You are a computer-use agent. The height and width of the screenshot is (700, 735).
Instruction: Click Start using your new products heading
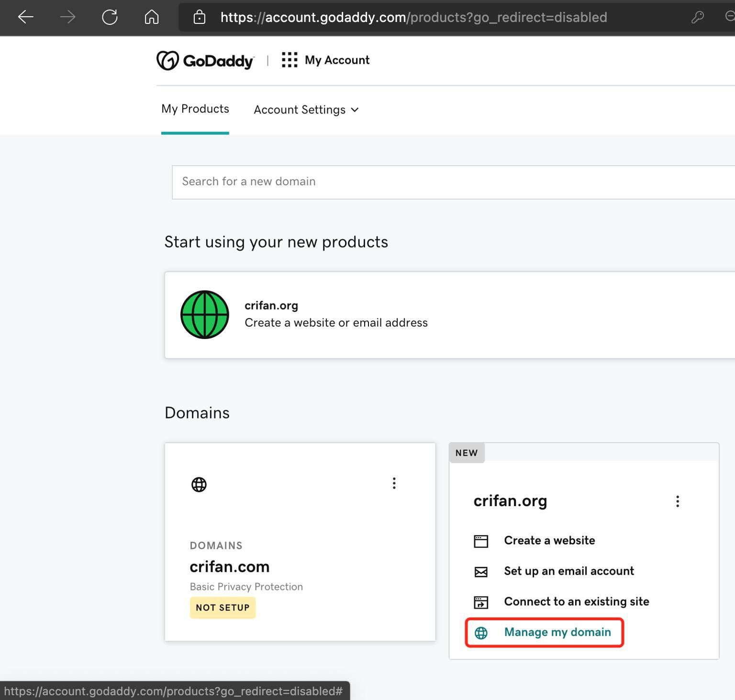pos(276,242)
